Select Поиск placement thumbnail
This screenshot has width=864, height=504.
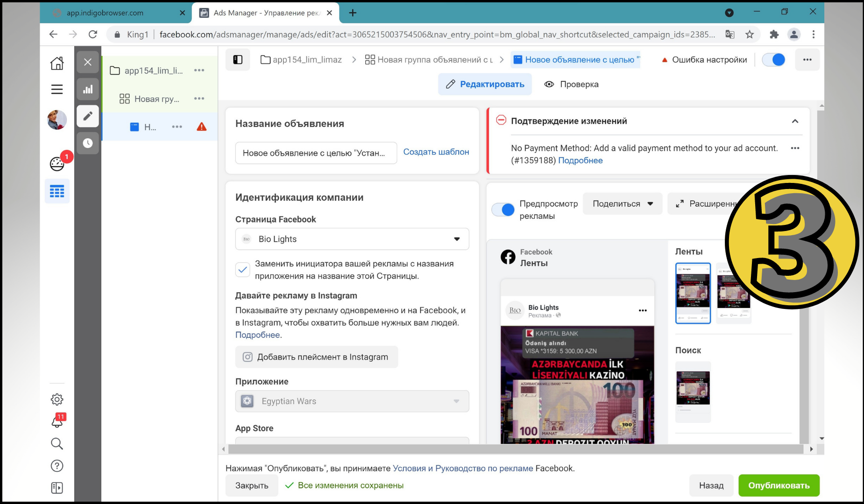(693, 392)
